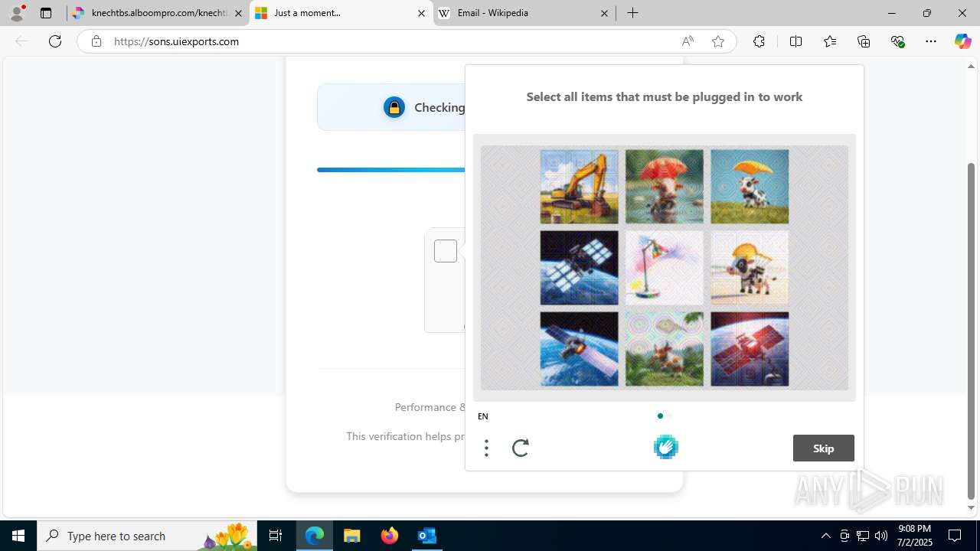This screenshot has width=980, height=551.
Task: Launch Firefox from the taskbar
Action: tap(390, 536)
